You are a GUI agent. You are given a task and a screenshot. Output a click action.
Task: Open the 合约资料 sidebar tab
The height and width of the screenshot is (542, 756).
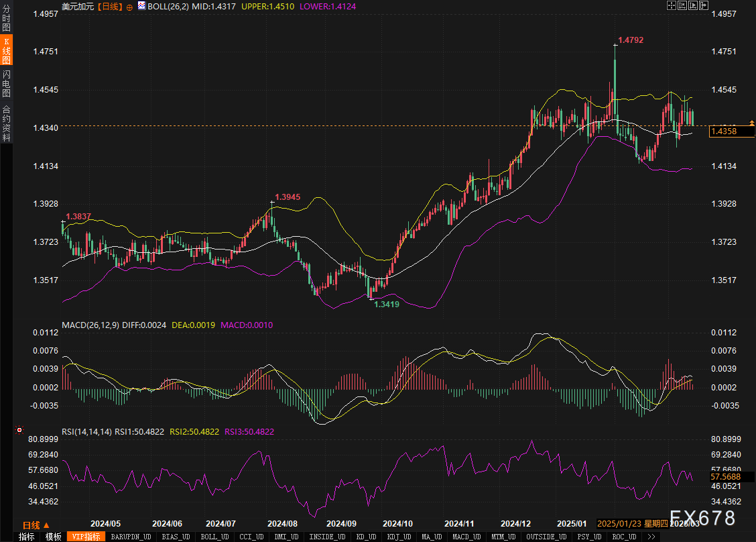[x=6, y=123]
